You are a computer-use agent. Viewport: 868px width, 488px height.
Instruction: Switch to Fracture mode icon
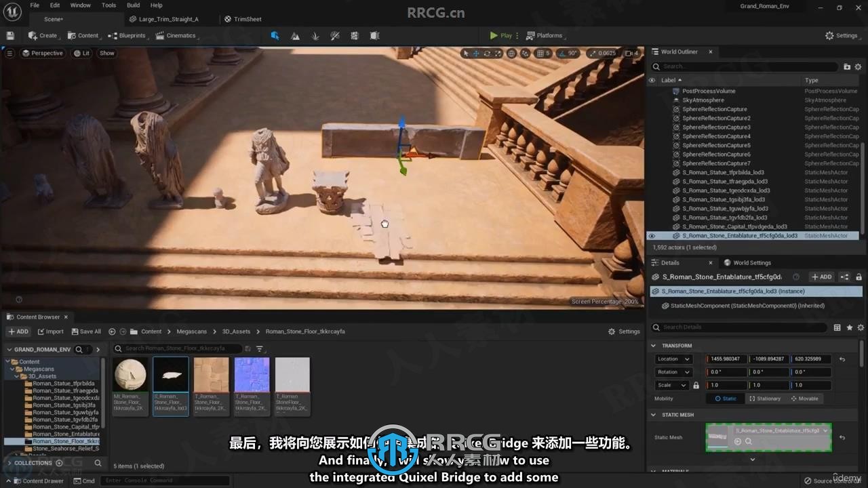(355, 35)
